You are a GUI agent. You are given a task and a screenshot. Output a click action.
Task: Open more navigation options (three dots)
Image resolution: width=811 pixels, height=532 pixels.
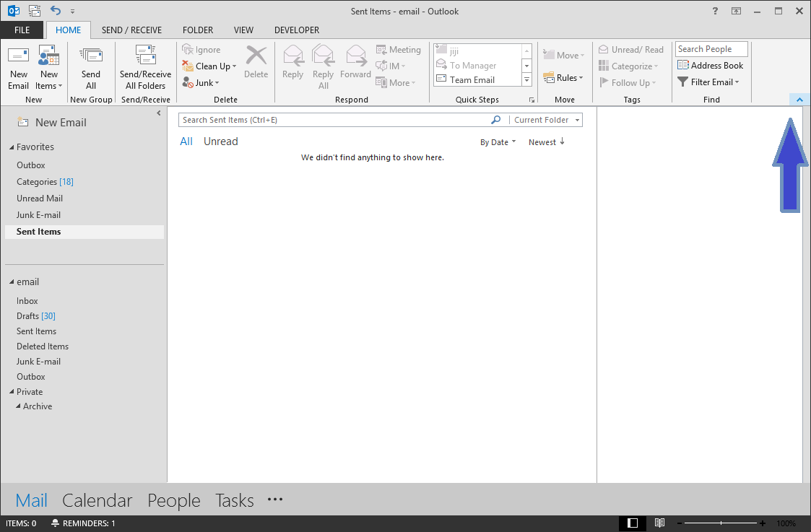(275, 500)
